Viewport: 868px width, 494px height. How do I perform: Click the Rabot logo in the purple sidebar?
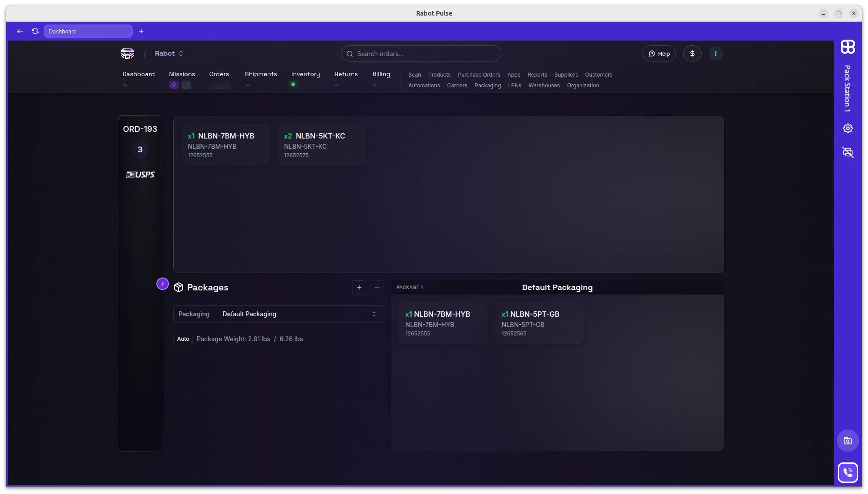[848, 47]
